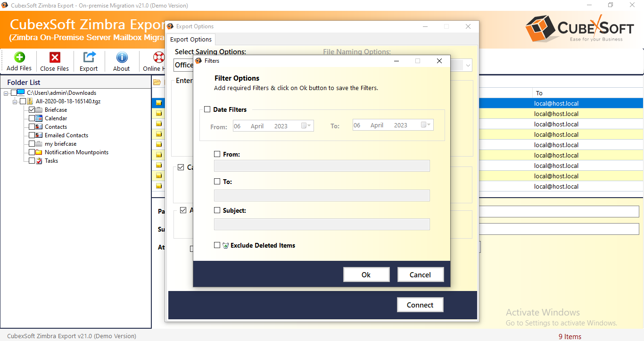Click the All-2020-08-18-165140.tgz archive icon
644x341 pixels.
[x=30, y=101]
